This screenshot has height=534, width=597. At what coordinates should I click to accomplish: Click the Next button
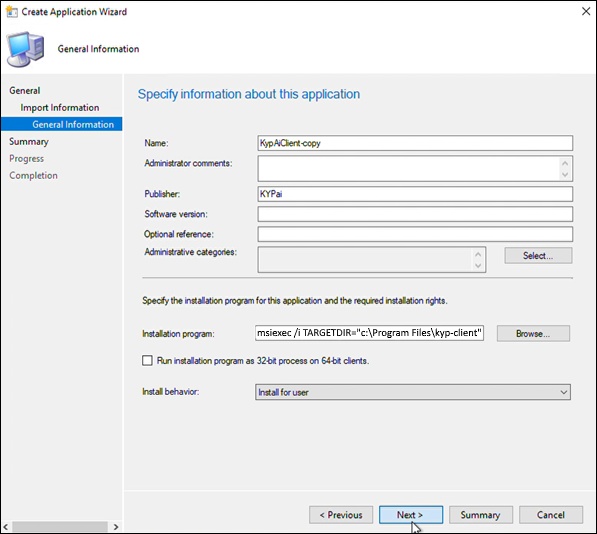click(x=411, y=515)
